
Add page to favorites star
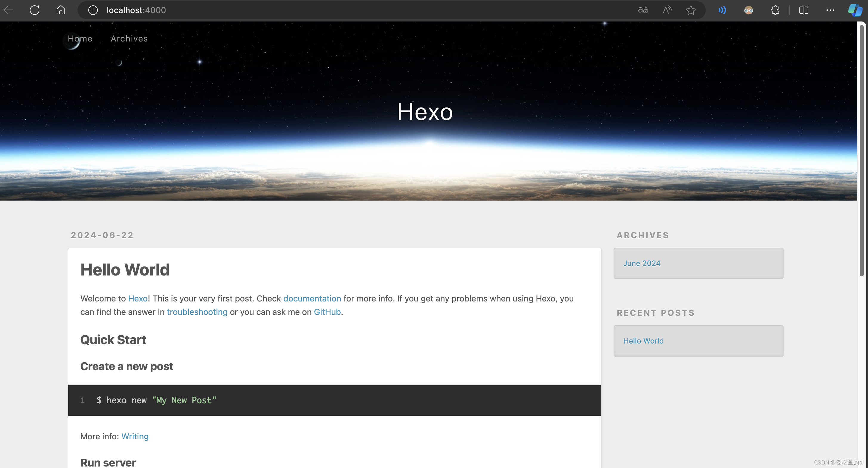691,10
